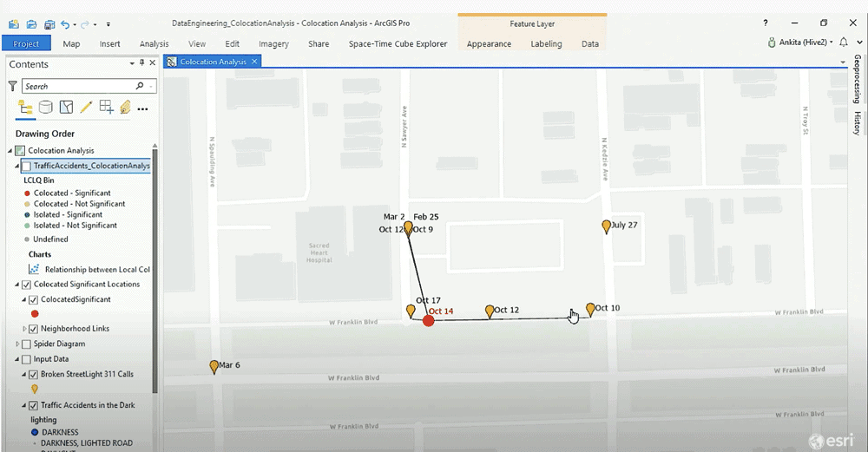The height and width of the screenshot is (452, 868).
Task: Open the Relationship between Local Col chart
Action: point(97,270)
